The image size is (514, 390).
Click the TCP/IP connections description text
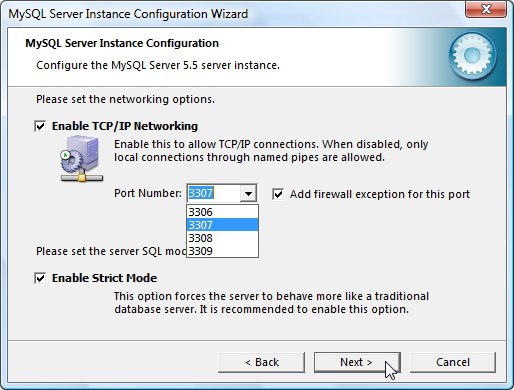click(271, 151)
